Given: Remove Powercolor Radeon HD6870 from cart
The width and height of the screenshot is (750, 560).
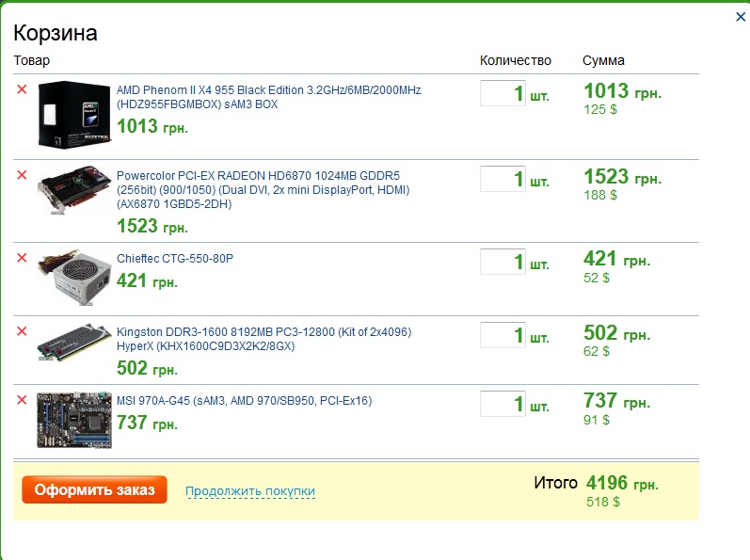Looking at the screenshot, I should click(22, 174).
